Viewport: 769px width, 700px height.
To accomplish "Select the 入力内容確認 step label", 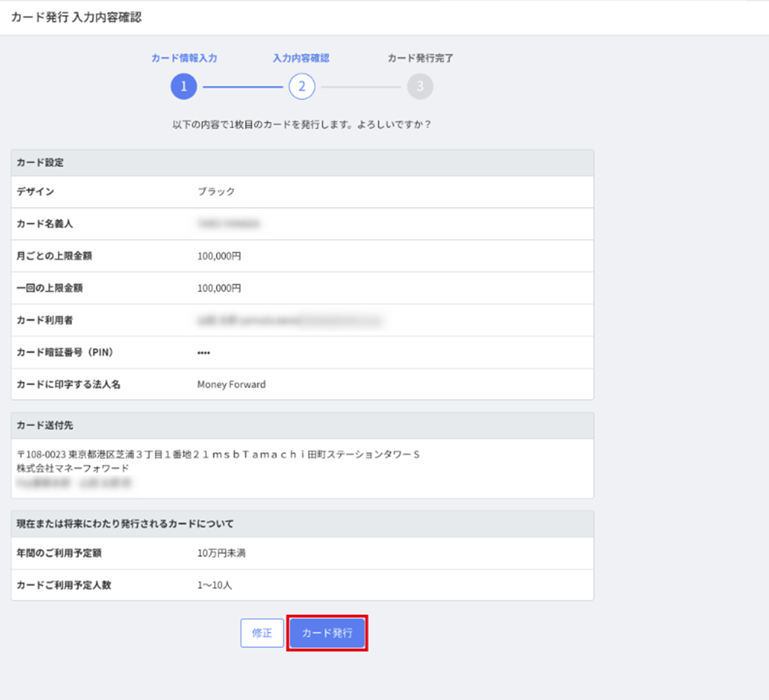I will coord(301,59).
